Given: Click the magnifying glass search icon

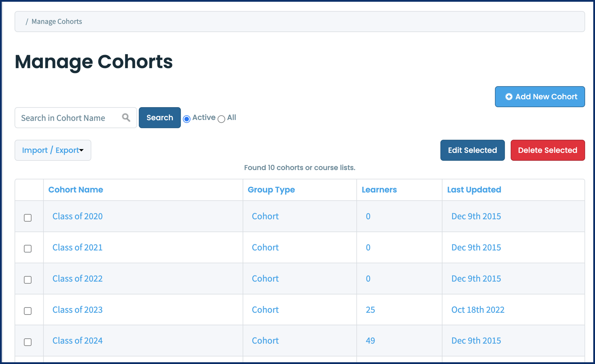Looking at the screenshot, I should (126, 118).
